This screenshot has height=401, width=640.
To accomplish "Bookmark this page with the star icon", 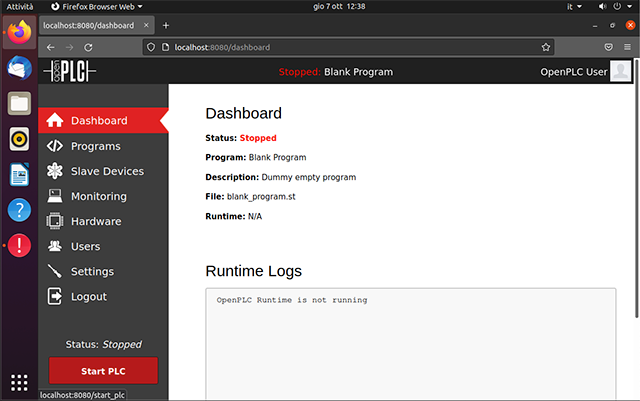I will pyautogui.click(x=546, y=46).
